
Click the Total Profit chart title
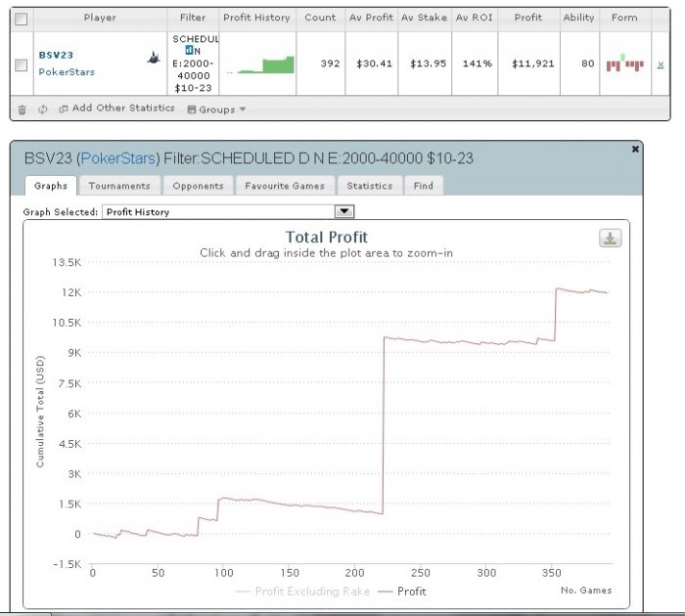click(326, 237)
